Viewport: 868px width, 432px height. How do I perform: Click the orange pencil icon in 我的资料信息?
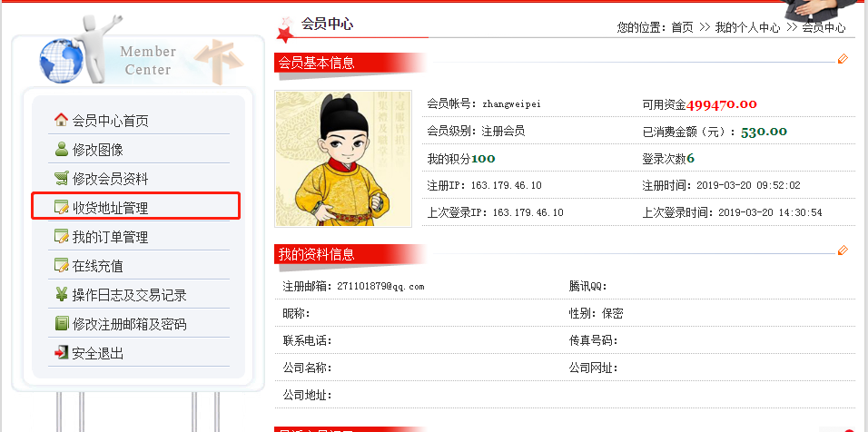point(843,250)
